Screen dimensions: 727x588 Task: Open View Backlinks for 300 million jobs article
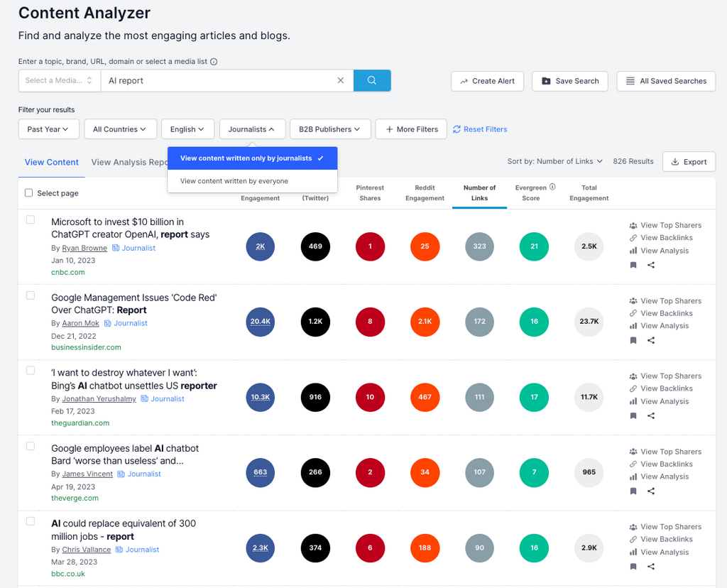coord(661,539)
